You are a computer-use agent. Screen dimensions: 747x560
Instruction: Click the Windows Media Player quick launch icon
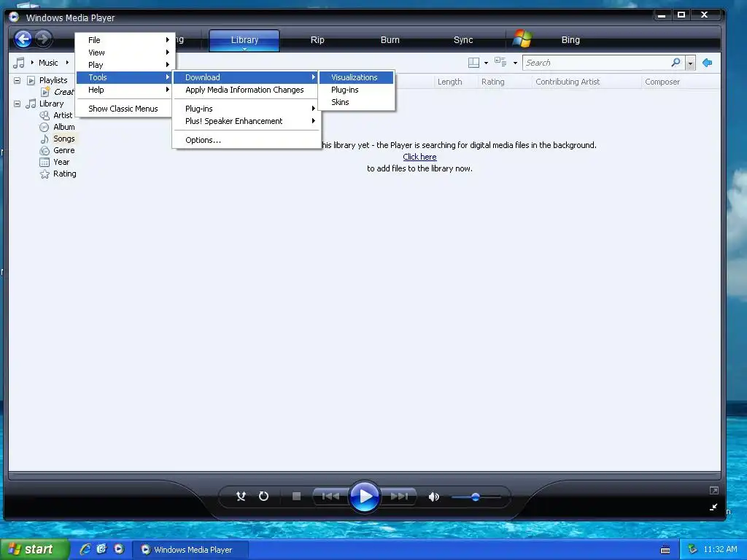(x=119, y=549)
